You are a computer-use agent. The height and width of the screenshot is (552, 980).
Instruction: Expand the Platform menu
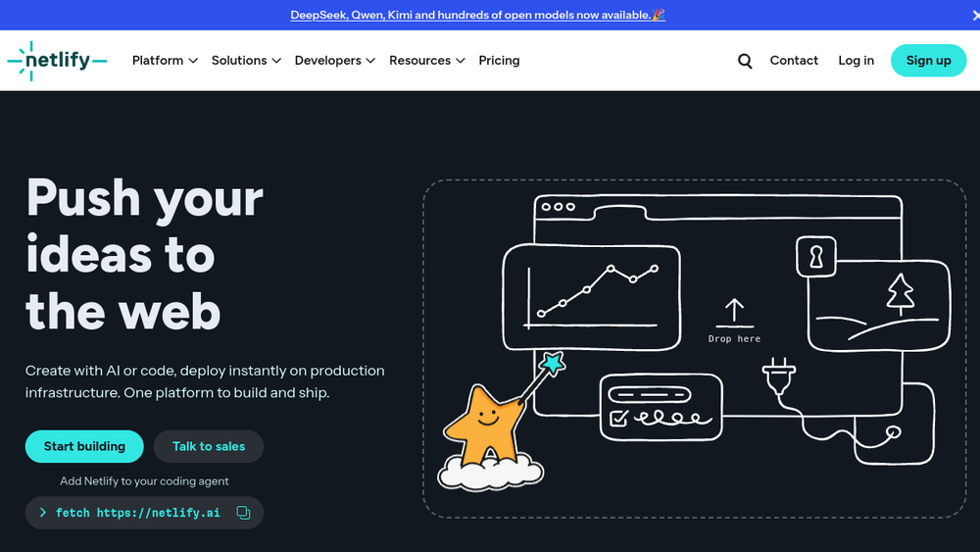[165, 61]
